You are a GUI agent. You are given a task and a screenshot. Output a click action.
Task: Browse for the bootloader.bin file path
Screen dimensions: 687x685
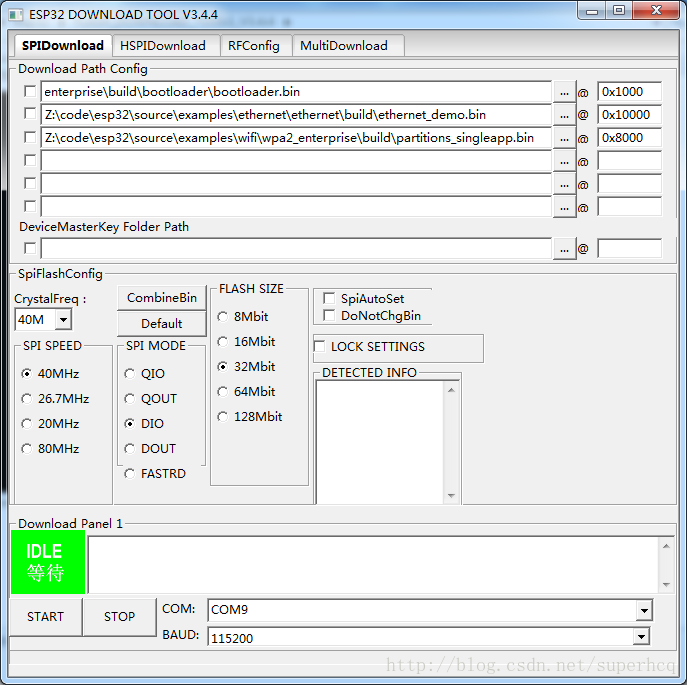564,92
